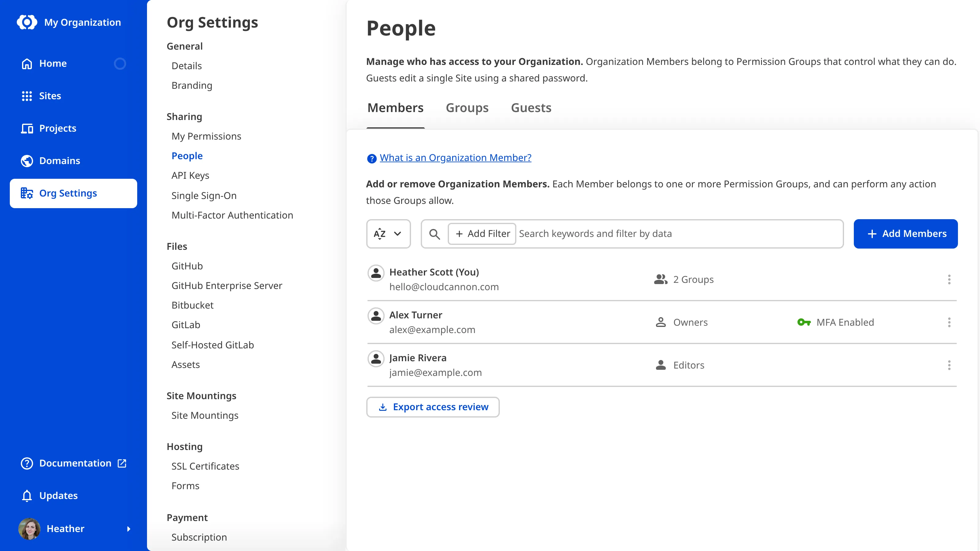Open Assets settings
The height and width of the screenshot is (551, 980).
pyautogui.click(x=185, y=365)
